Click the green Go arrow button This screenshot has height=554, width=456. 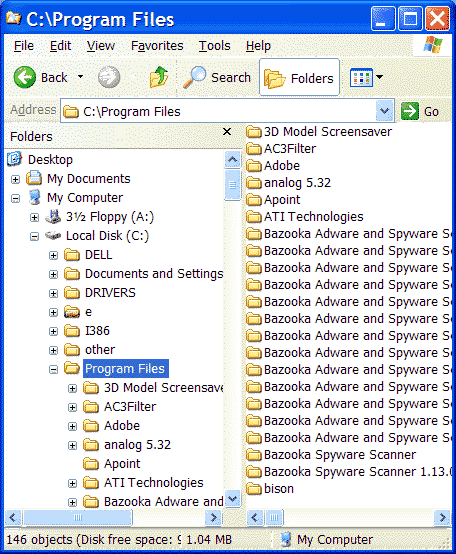tap(410, 111)
